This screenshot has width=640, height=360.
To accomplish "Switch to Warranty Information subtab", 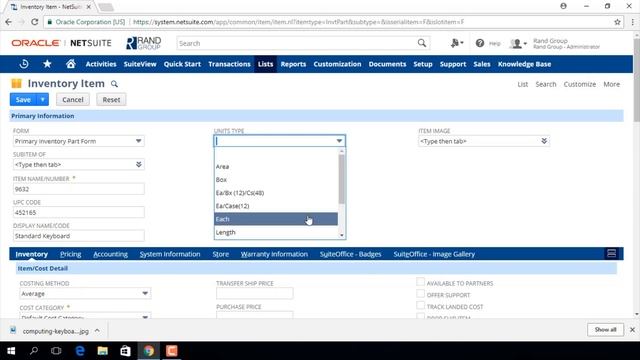I will coord(274,254).
